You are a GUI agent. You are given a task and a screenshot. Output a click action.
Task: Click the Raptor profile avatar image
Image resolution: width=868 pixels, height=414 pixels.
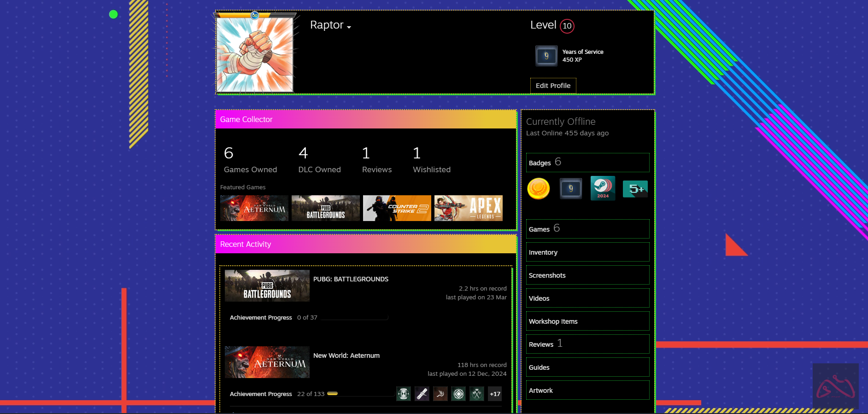pyautogui.click(x=255, y=54)
